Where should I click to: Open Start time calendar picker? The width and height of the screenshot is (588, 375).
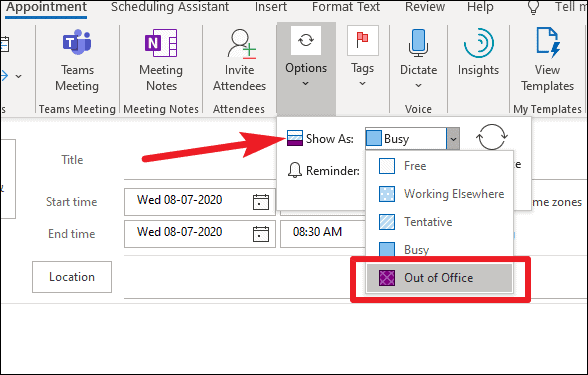(x=261, y=202)
